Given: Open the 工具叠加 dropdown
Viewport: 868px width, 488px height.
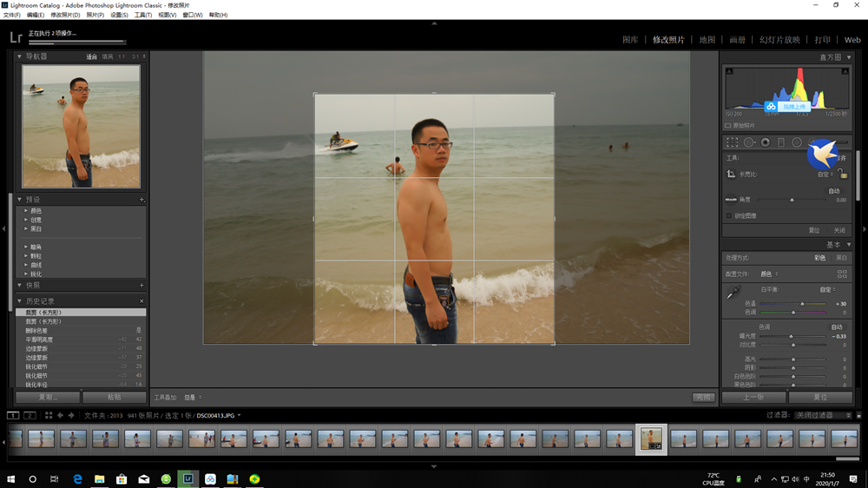Looking at the screenshot, I should click(x=191, y=398).
